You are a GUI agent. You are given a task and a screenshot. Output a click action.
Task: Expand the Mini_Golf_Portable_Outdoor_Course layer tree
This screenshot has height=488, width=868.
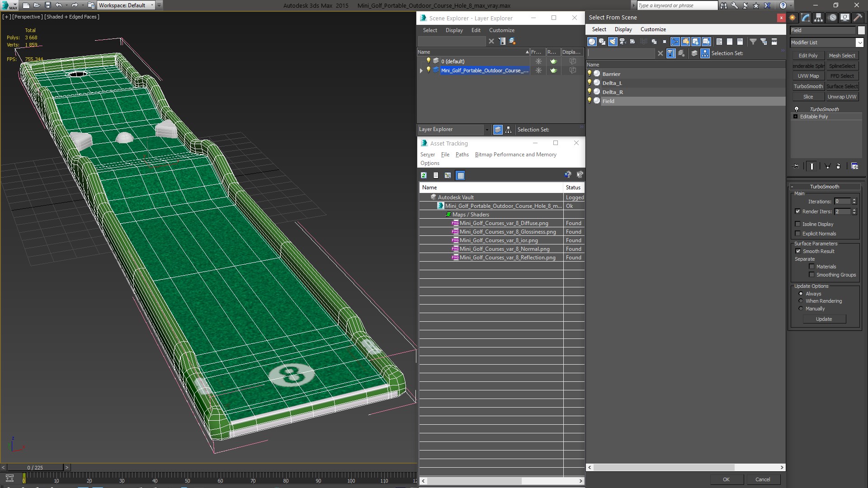click(421, 70)
